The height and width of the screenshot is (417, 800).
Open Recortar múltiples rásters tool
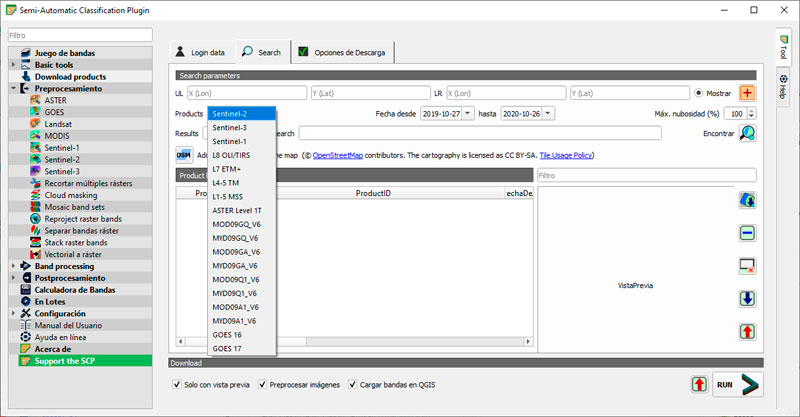click(x=88, y=183)
